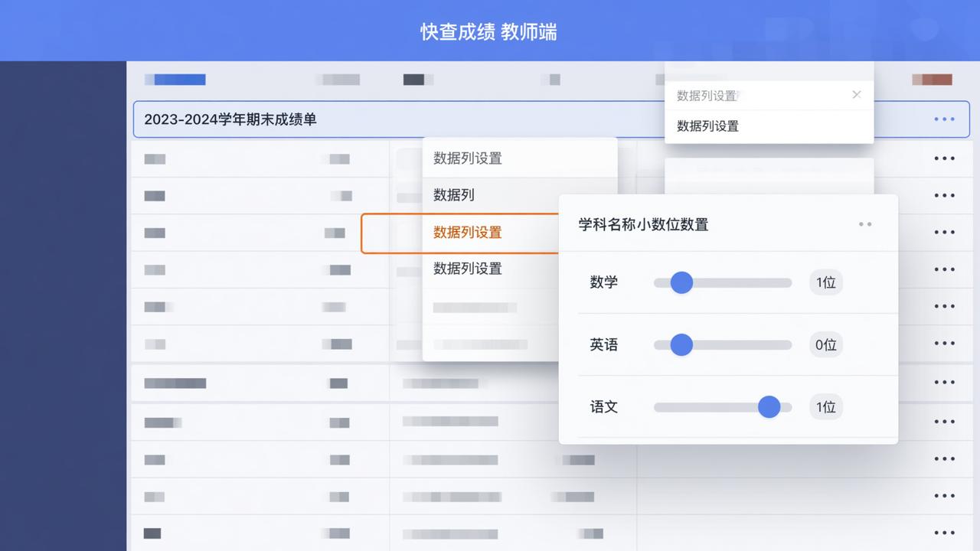Click the 1位 value beside 语文
The width and height of the screenshot is (980, 551).
826,407
